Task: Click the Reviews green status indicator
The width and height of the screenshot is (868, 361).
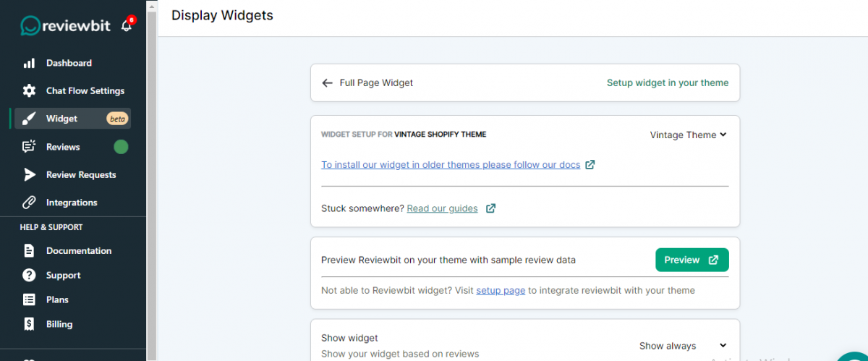Action: (x=121, y=147)
